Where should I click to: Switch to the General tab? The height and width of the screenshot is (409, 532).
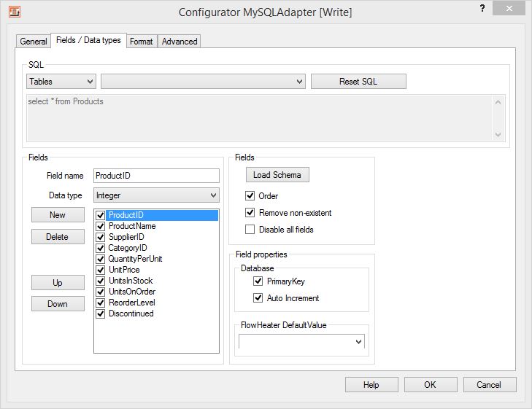click(34, 42)
